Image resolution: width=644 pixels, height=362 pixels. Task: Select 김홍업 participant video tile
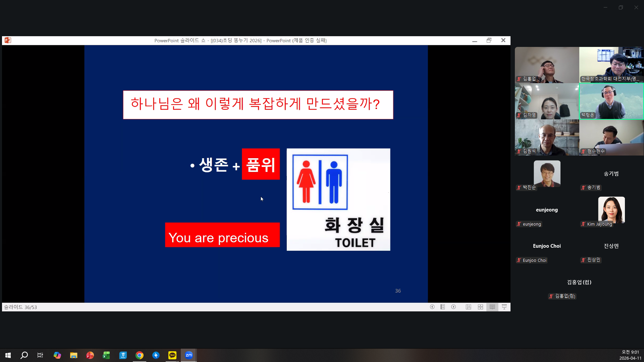pyautogui.click(x=547, y=65)
